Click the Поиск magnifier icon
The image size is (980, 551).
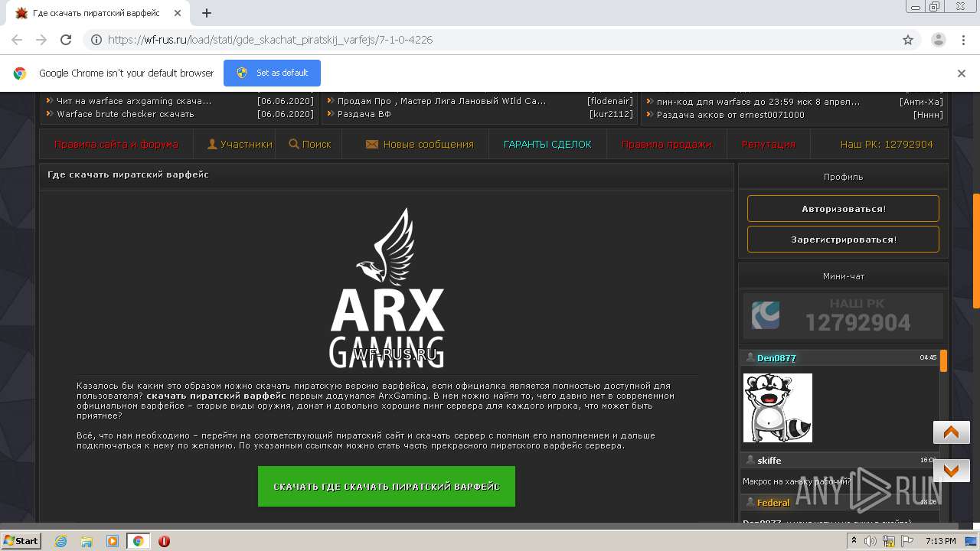tap(294, 144)
